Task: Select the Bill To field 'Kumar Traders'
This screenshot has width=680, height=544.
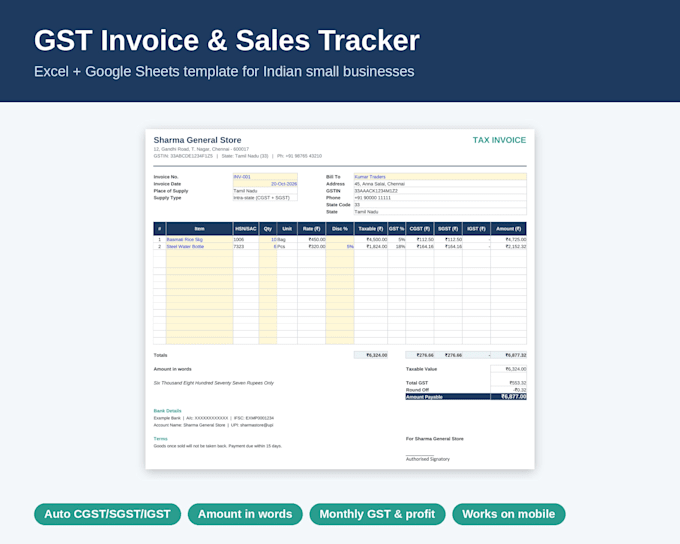Action: coord(440,177)
